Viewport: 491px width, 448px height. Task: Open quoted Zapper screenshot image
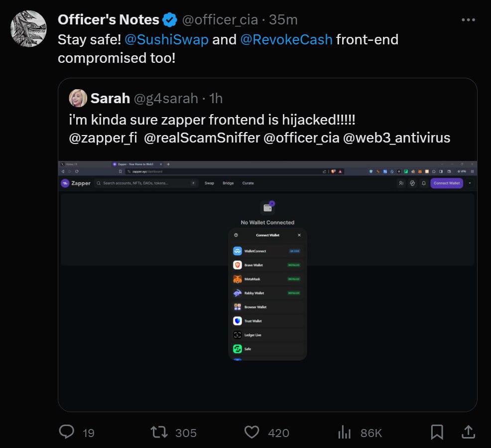267,284
